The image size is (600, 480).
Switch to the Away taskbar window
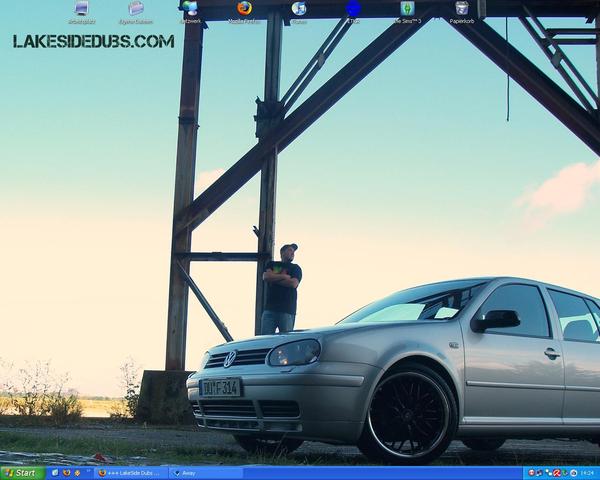(x=206, y=473)
